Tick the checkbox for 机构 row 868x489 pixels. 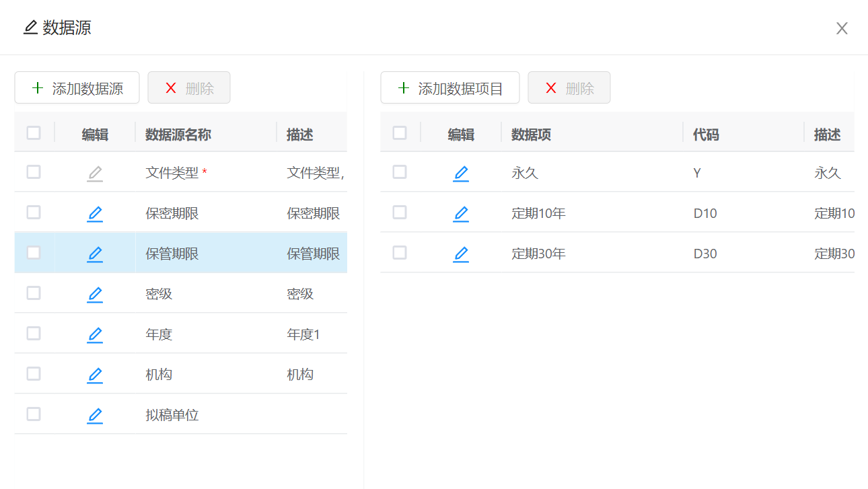(x=34, y=374)
